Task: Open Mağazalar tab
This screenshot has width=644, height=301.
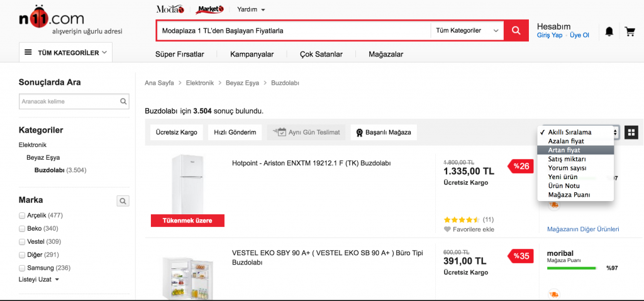Action: [386, 54]
